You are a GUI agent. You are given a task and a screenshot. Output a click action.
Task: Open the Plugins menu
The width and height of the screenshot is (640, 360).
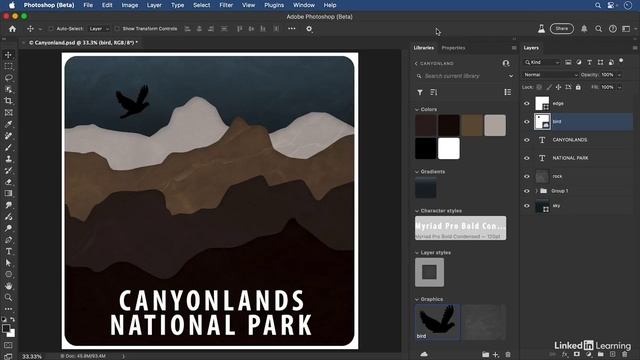click(274, 5)
